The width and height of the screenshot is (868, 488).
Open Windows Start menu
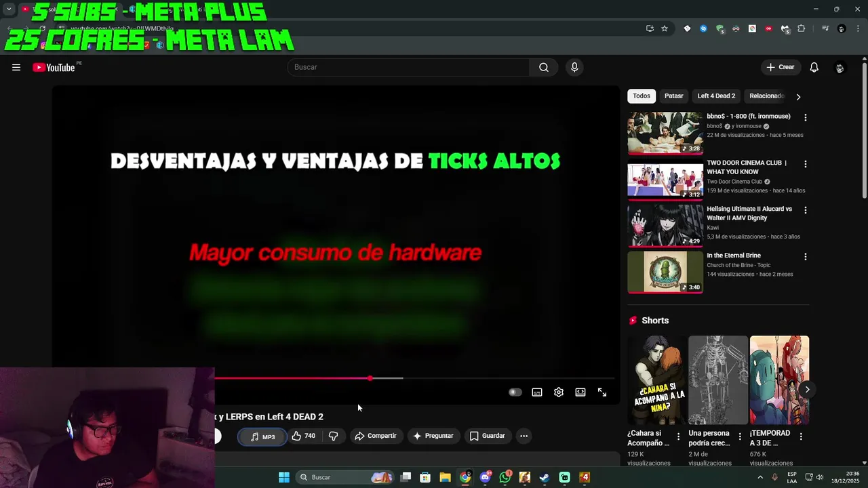pos(284,477)
